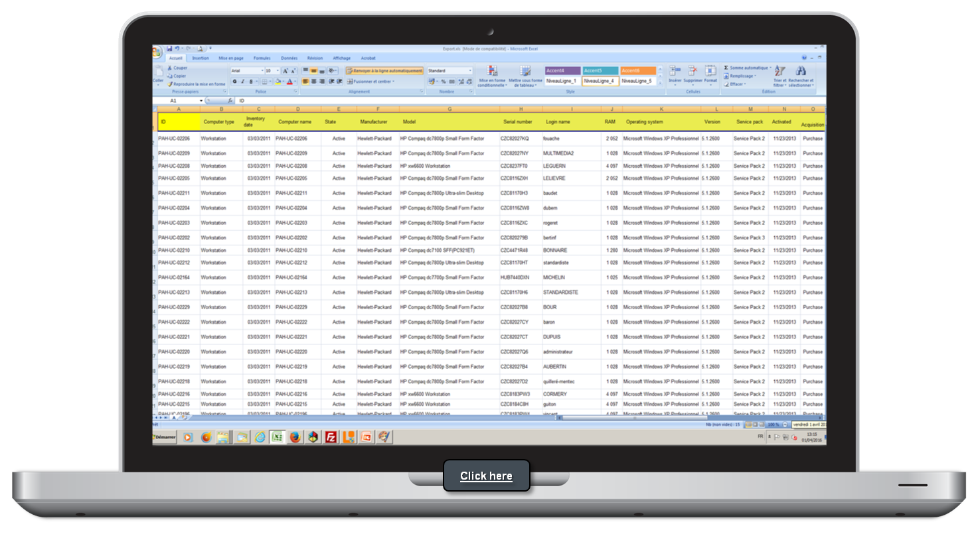The width and height of the screenshot is (980, 536).
Task: Open FileZilla in taskbar
Action: (331, 437)
